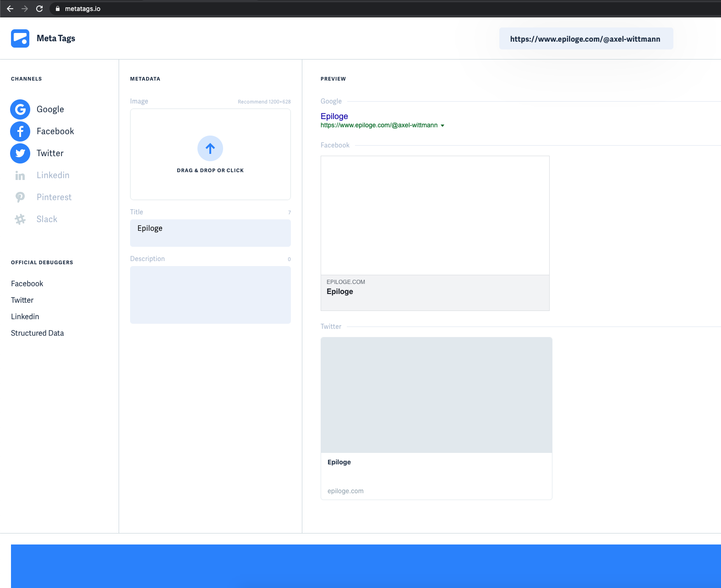Toggle the Facebook channel icon
This screenshot has width=721, height=588.
pyautogui.click(x=20, y=131)
